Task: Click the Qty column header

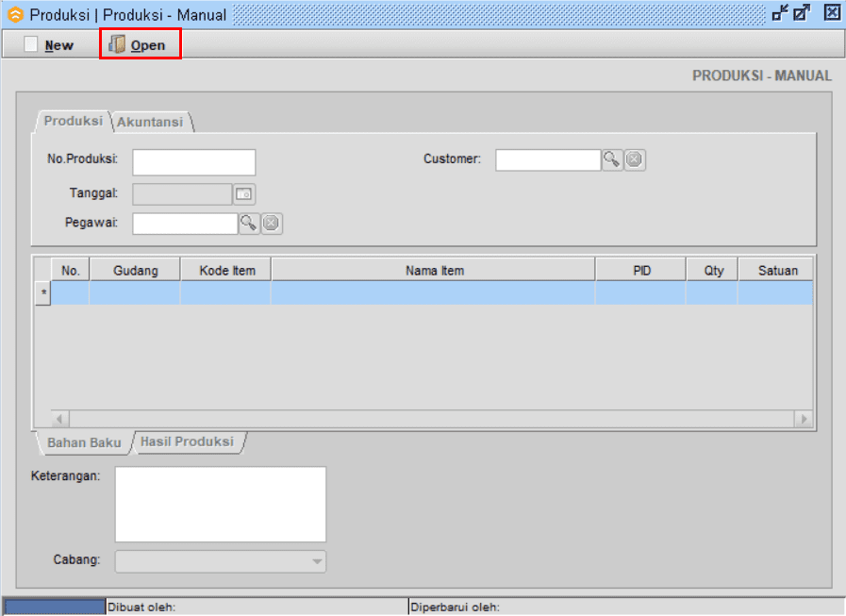Action: [712, 270]
